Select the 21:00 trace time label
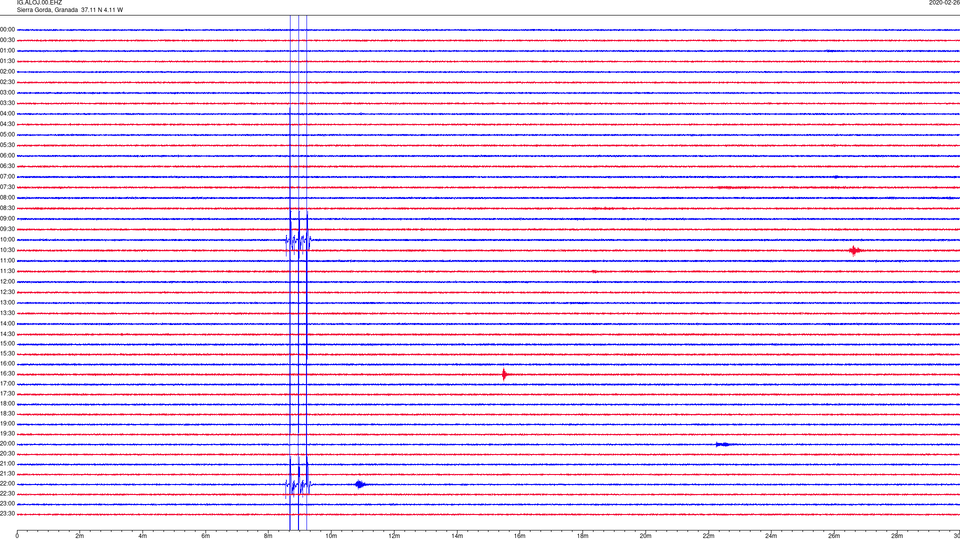The height and width of the screenshot is (540, 960). coord(7,464)
